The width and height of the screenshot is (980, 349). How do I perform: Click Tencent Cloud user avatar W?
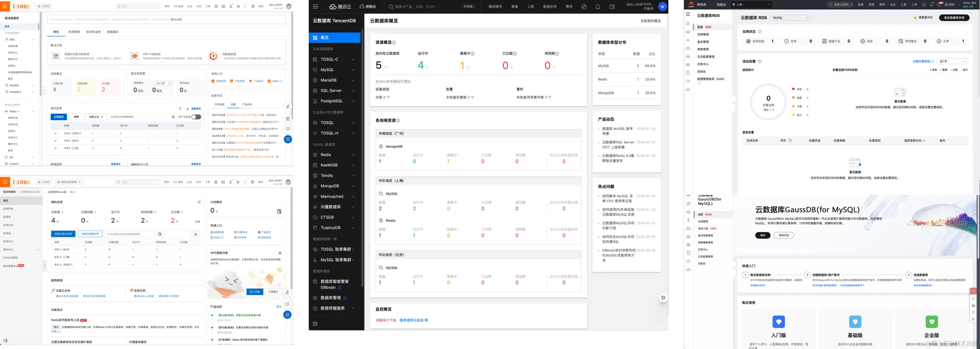pos(662,6)
